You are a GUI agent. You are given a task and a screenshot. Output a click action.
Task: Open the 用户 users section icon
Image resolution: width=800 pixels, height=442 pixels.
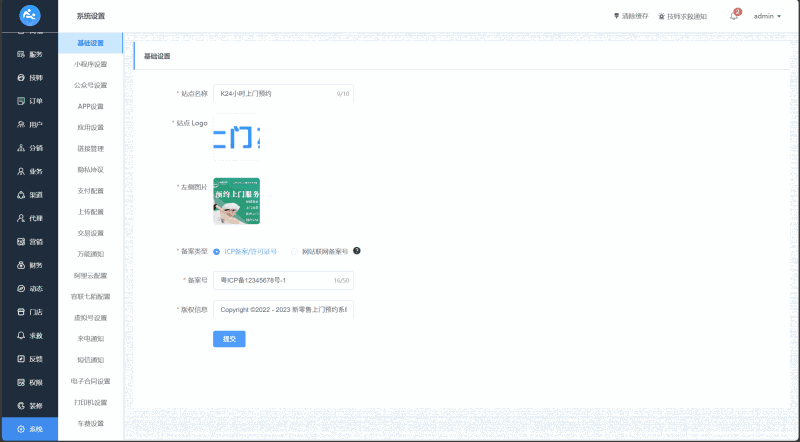pyautogui.click(x=21, y=125)
